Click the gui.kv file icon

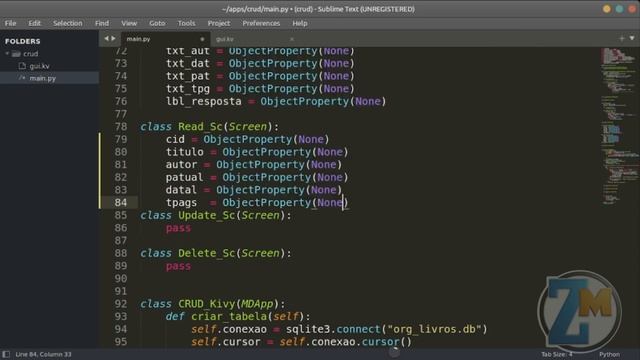(22, 66)
